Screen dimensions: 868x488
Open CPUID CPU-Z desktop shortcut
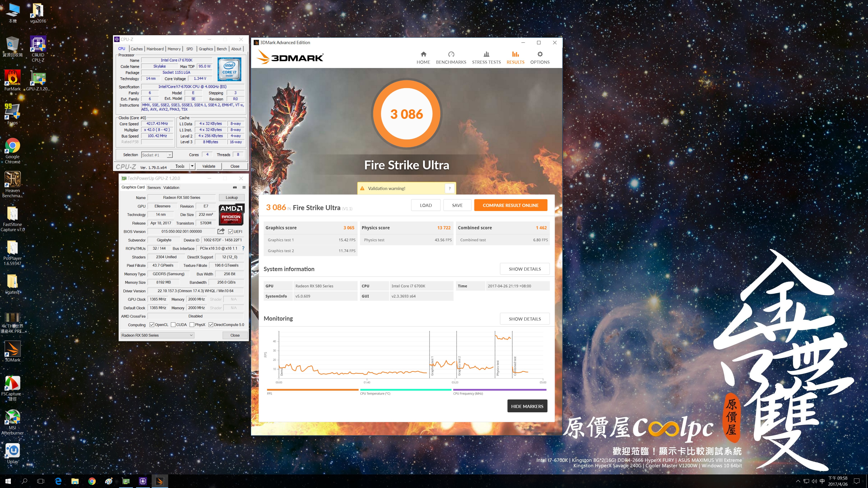click(x=38, y=49)
